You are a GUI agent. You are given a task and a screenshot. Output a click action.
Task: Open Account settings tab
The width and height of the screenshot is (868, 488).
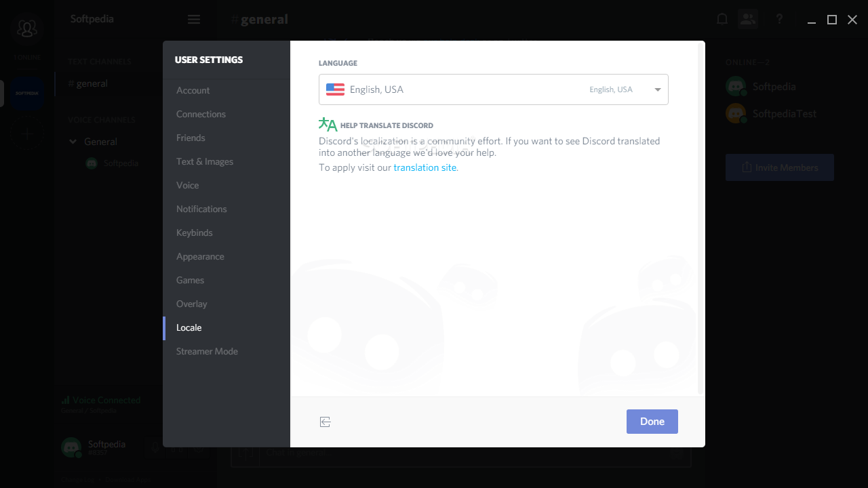[226, 90]
